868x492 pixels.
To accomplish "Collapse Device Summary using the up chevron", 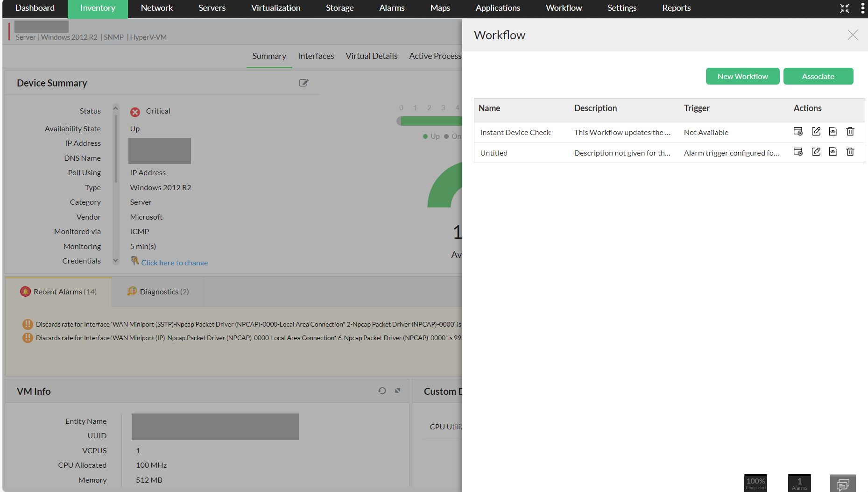I will pos(115,107).
